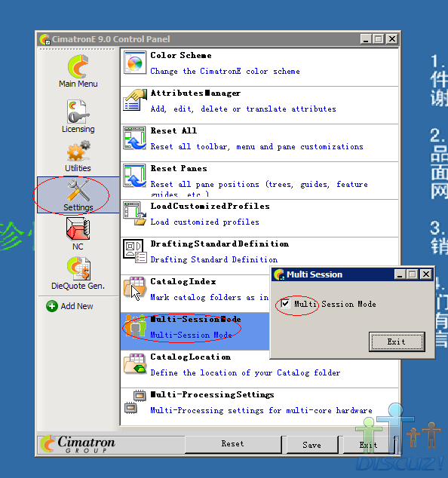This screenshot has width=448, height=478.
Task: Select the 'CatalogLocation' heading
Action: 191,357
